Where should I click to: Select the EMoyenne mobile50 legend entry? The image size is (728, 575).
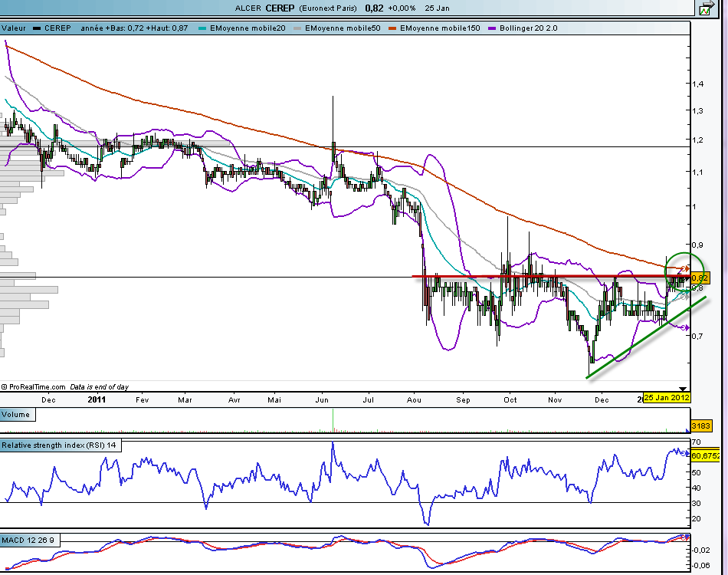click(342, 28)
